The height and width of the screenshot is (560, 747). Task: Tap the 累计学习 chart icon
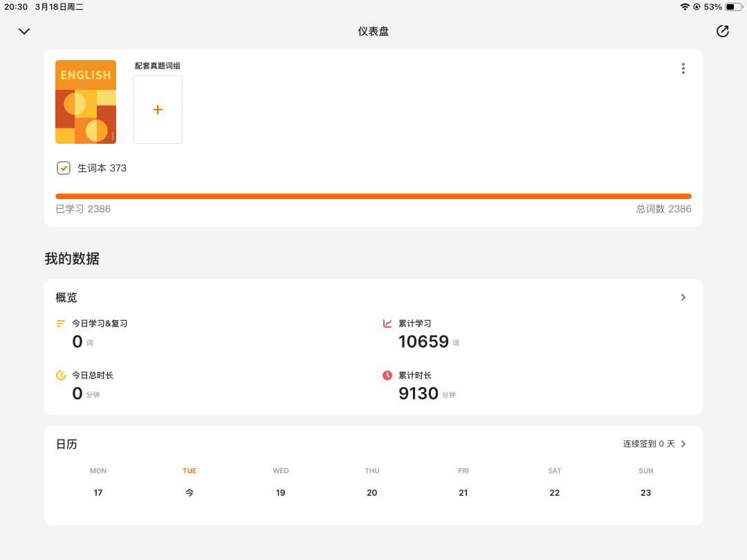pyautogui.click(x=387, y=324)
